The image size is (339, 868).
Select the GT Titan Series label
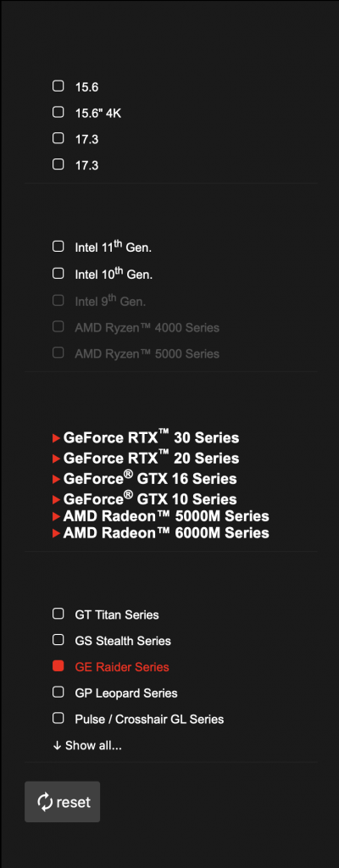click(x=117, y=615)
